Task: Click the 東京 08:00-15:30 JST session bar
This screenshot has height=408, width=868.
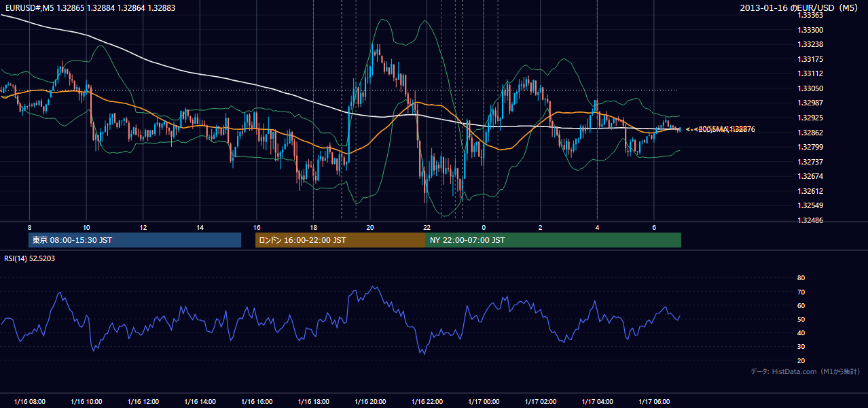Action: [134, 240]
